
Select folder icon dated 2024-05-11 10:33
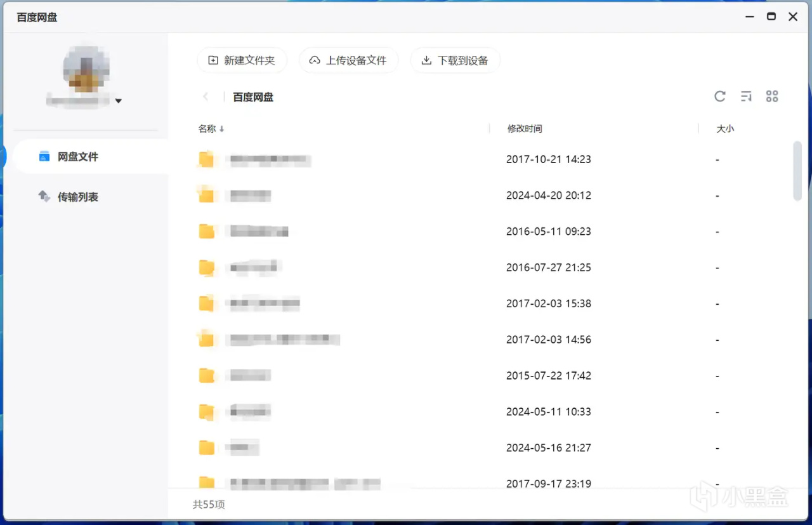coord(206,412)
